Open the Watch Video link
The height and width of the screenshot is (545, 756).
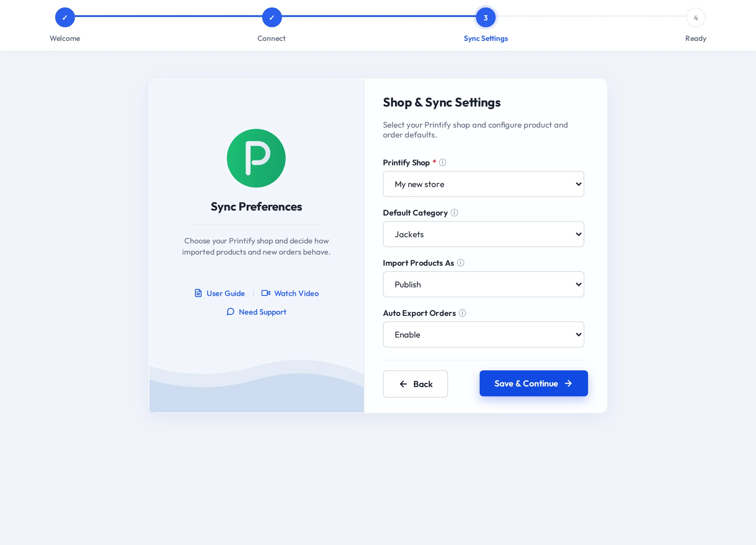(x=290, y=293)
